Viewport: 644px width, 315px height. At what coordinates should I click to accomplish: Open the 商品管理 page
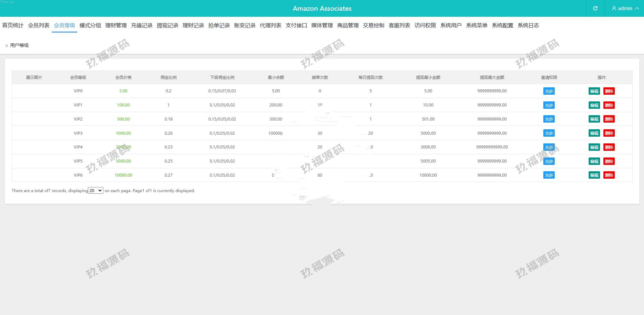coord(347,25)
